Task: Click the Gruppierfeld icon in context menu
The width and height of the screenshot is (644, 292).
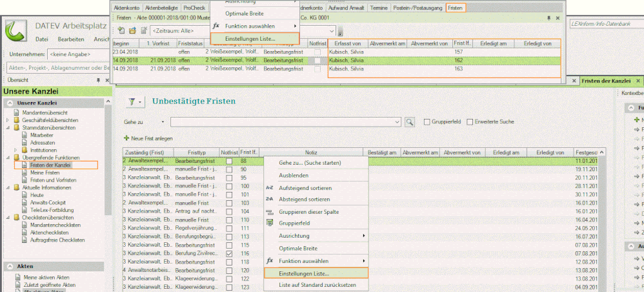Action: (270, 224)
